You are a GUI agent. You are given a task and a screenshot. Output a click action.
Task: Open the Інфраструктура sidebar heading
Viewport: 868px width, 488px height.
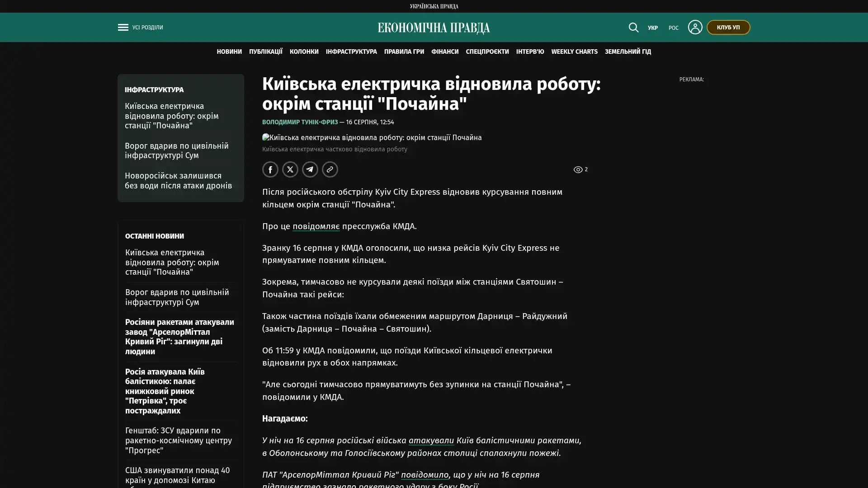coord(154,89)
